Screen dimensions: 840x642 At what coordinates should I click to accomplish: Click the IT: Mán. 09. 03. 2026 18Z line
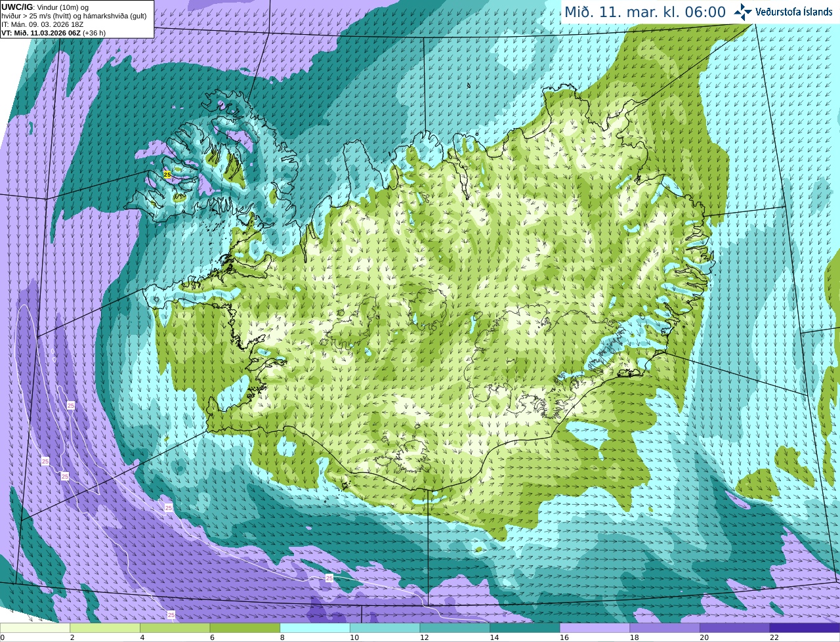42,24
